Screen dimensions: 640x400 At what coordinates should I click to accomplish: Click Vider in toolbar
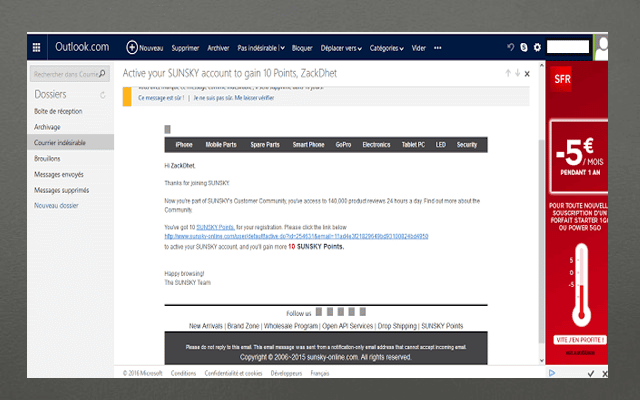[418, 48]
